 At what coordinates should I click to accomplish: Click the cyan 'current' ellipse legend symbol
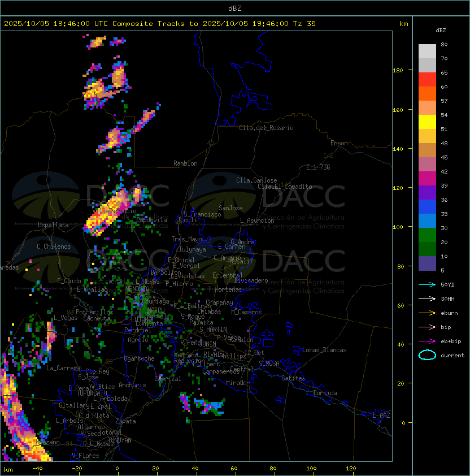click(x=427, y=355)
